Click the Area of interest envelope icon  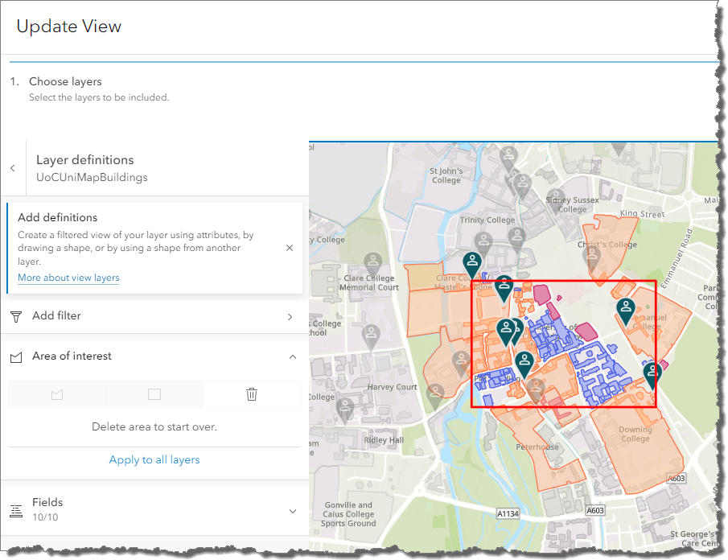16,356
